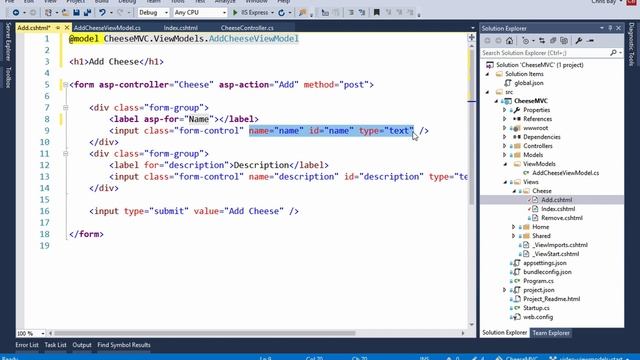
Task: Click the Home icon in Solution Explorer
Action: click(x=509, y=41)
